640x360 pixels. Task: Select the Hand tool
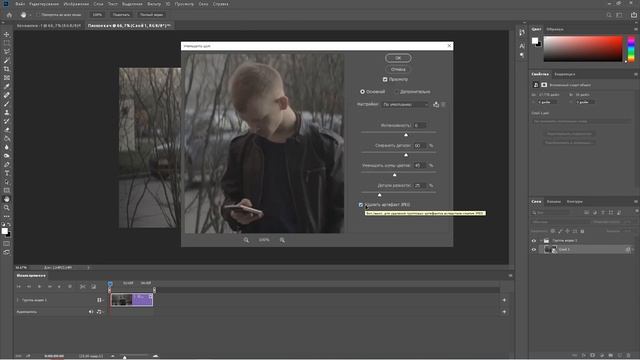(x=7, y=199)
